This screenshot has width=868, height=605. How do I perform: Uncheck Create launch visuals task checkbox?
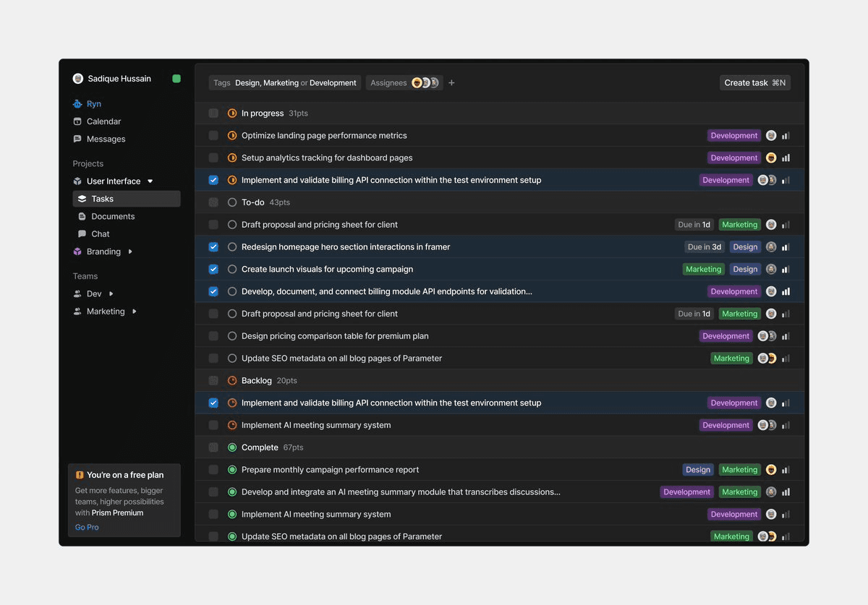pos(213,269)
